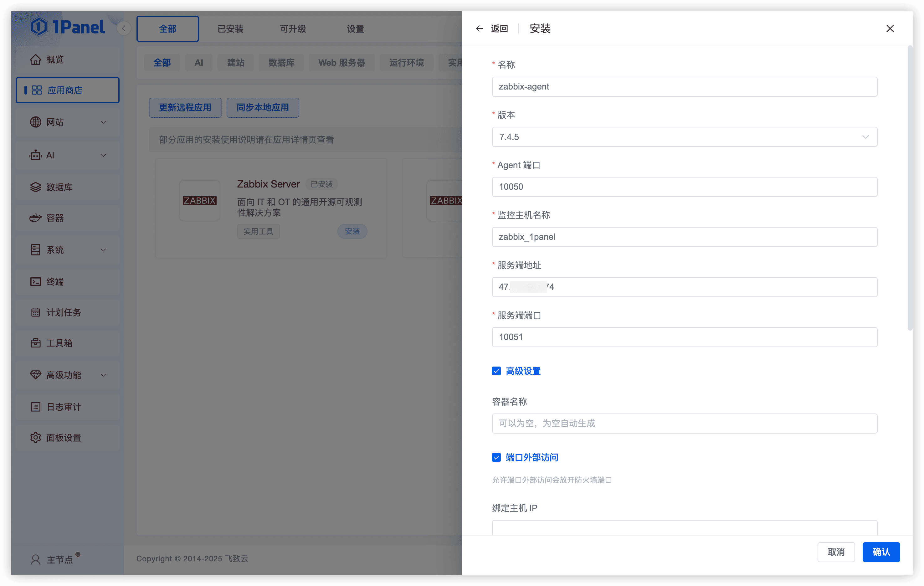
Task: Disable the 端口外部访问 checkbox
Action: pos(496,457)
